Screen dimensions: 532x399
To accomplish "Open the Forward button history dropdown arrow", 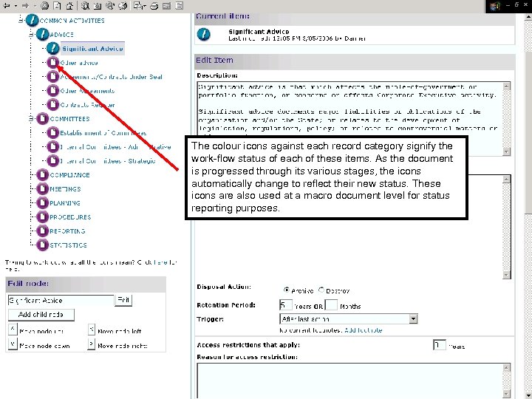I will tap(35, 6).
